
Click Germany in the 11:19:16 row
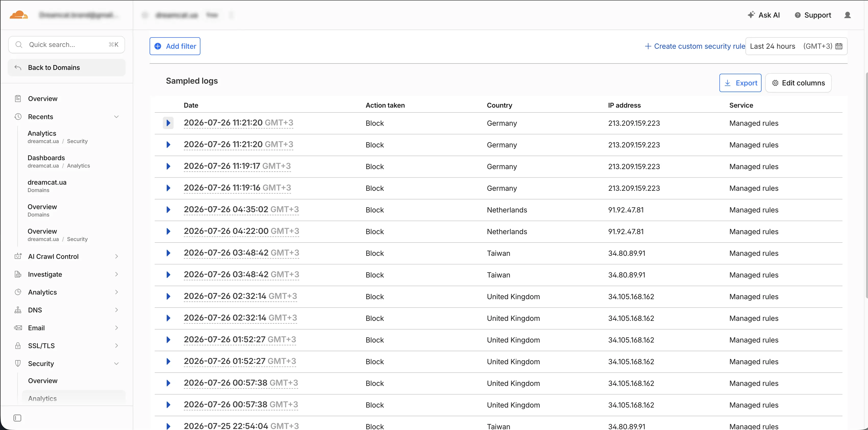(502, 188)
